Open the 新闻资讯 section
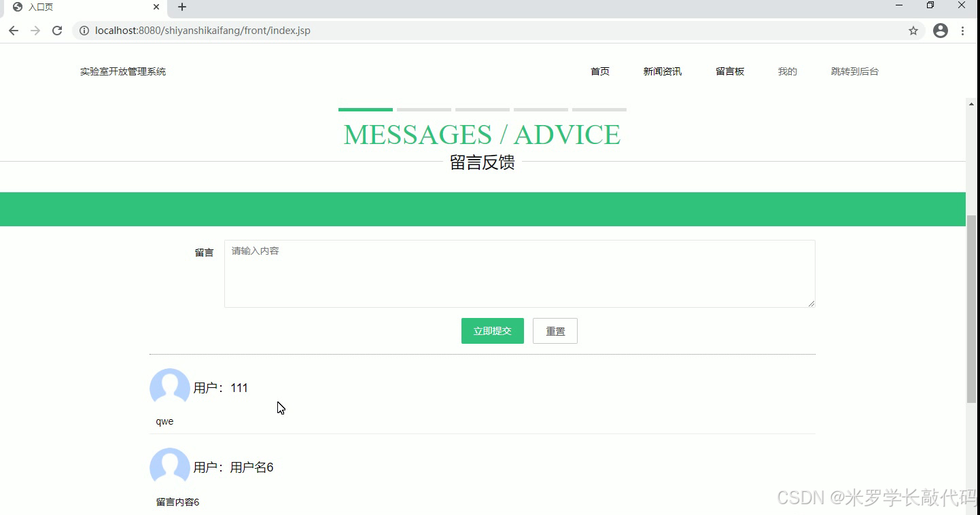This screenshot has height=515, width=980. pos(661,71)
